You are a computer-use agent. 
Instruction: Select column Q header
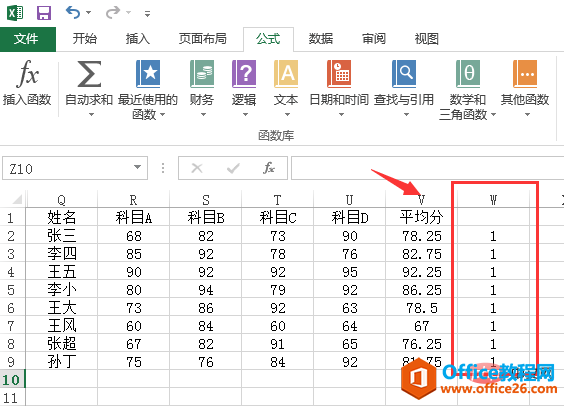[x=62, y=200]
